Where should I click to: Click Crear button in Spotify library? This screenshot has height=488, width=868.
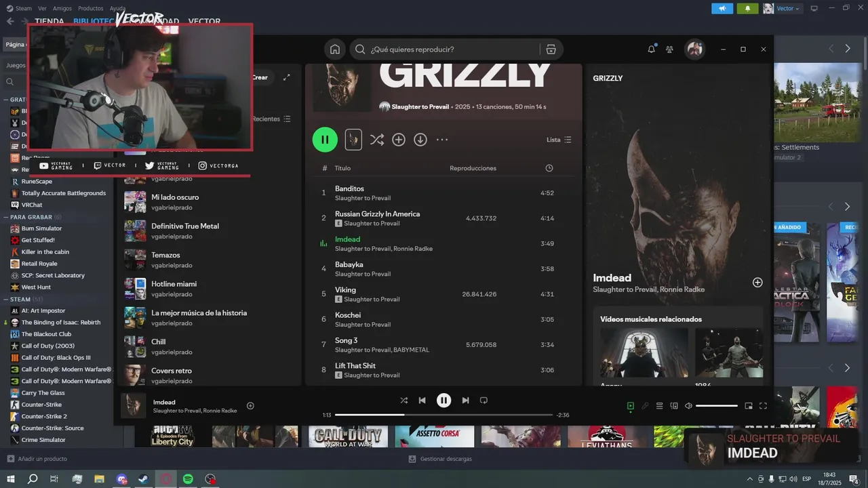[x=260, y=77]
